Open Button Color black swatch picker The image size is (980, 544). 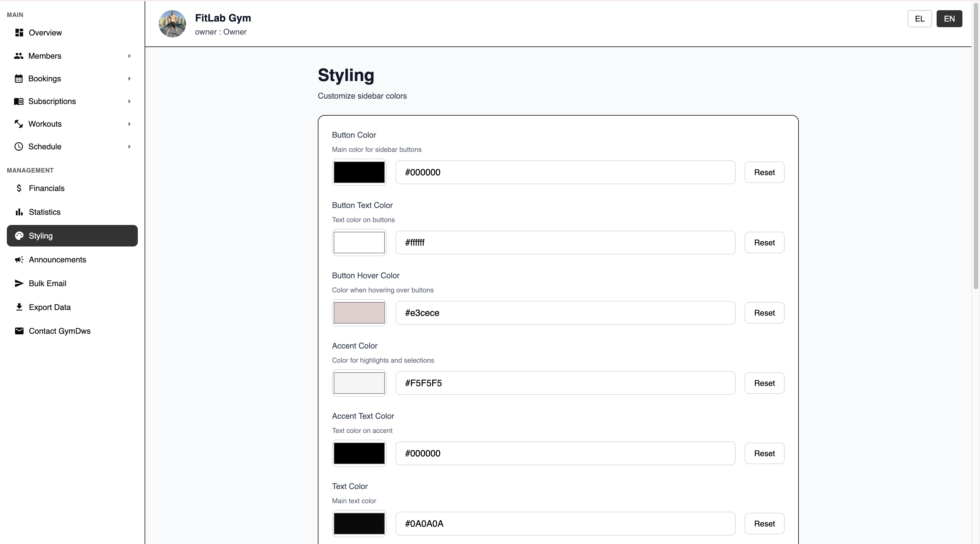tap(359, 172)
